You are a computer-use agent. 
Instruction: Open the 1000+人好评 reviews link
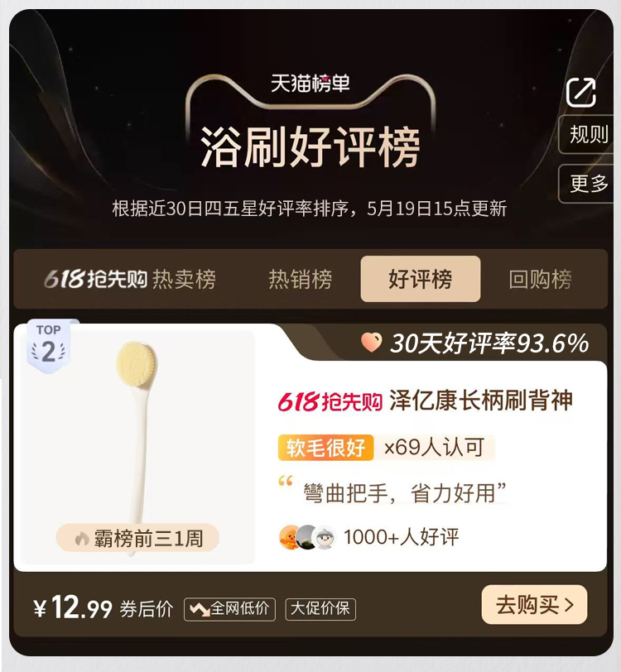(402, 537)
